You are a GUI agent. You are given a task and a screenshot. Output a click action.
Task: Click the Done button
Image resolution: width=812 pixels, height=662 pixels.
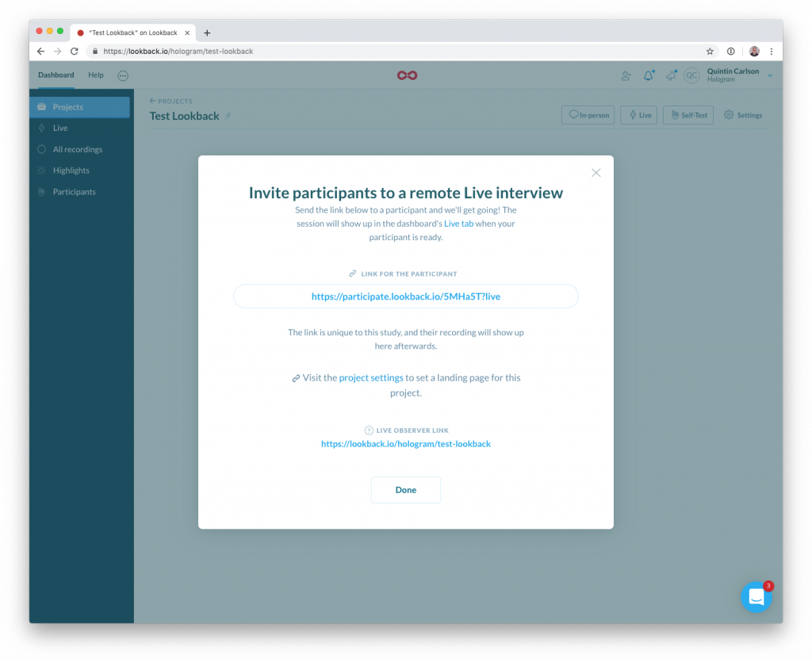(x=406, y=490)
